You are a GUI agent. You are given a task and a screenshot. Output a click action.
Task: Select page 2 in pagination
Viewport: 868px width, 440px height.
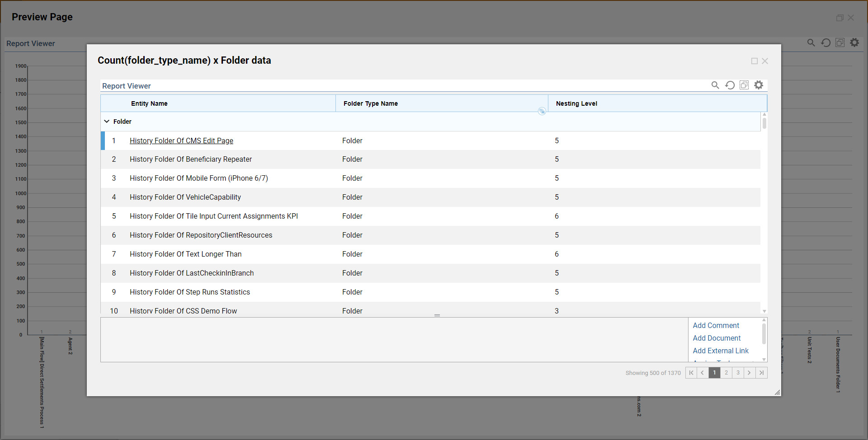point(726,373)
